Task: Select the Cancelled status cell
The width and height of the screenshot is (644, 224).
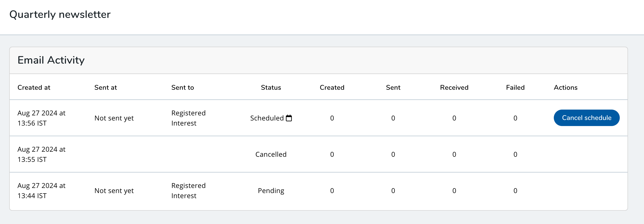Action: tap(271, 154)
